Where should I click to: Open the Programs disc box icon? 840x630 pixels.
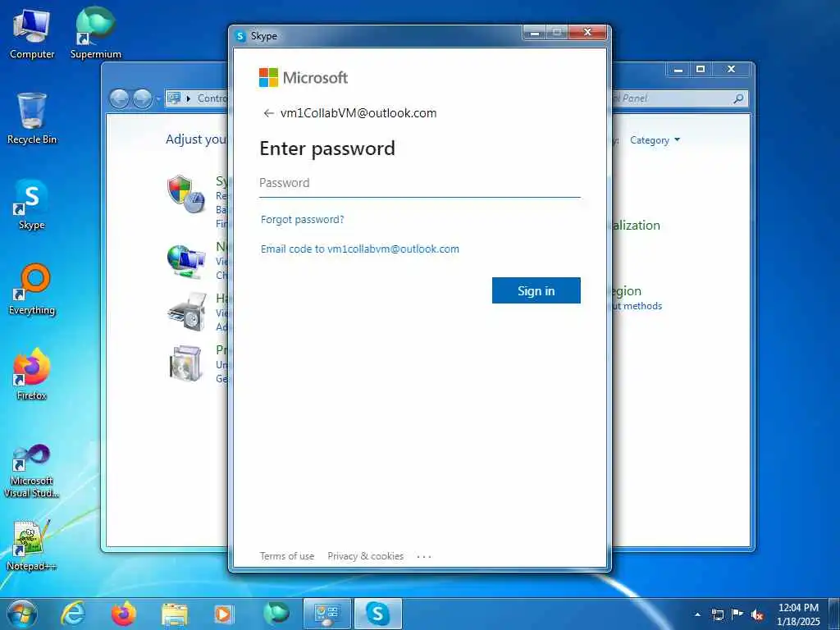click(185, 363)
